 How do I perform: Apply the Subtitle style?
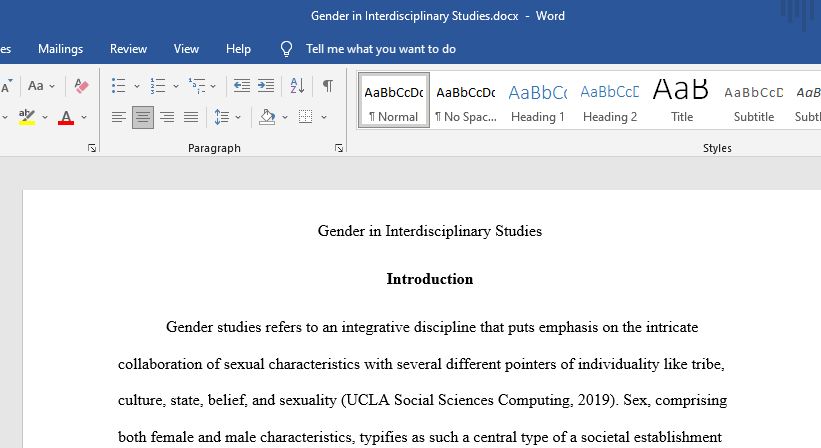click(x=754, y=100)
